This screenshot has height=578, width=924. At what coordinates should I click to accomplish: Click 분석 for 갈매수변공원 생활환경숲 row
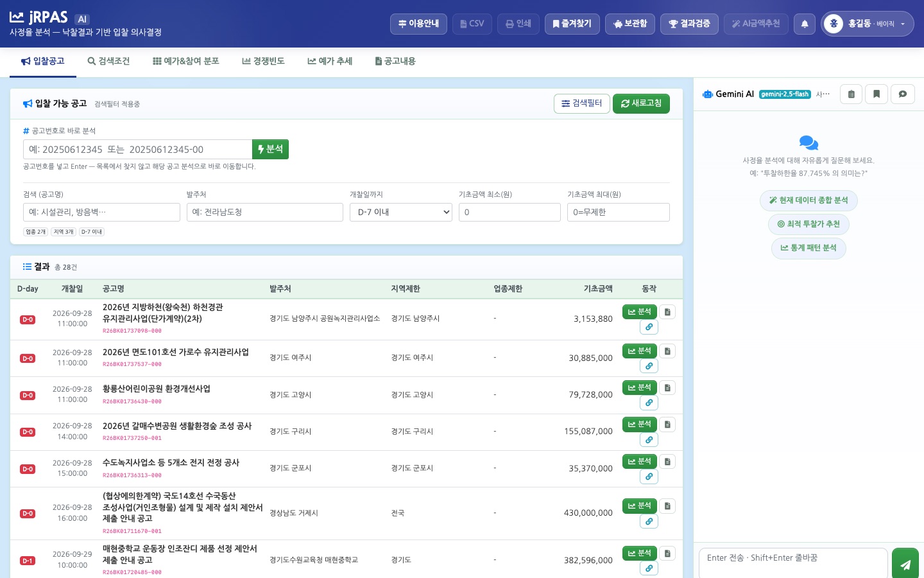click(x=640, y=425)
